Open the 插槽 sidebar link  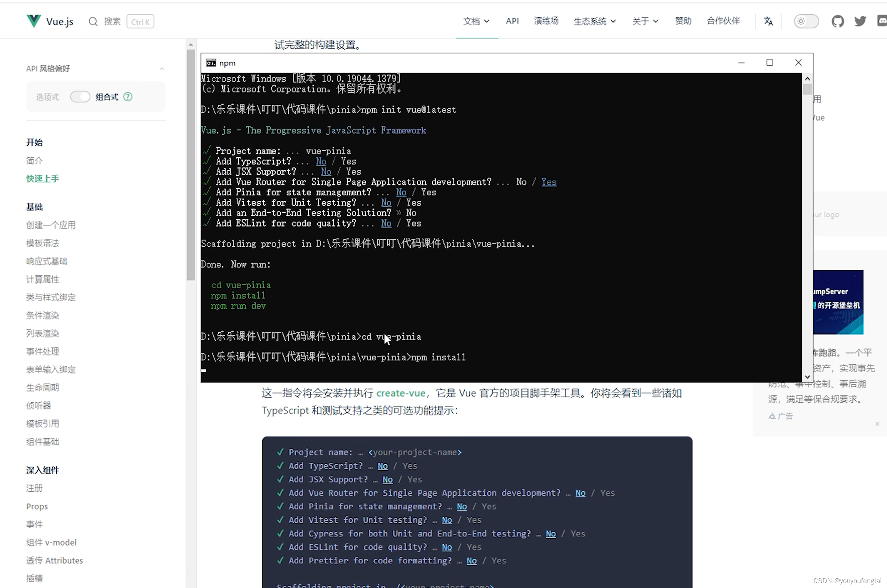[x=34, y=579]
